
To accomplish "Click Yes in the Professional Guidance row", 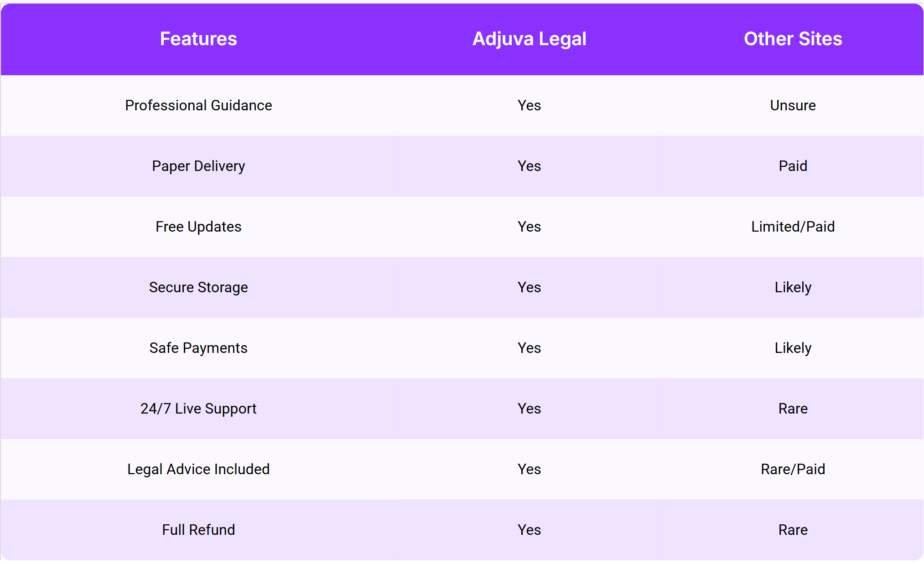I will pyautogui.click(x=529, y=105).
